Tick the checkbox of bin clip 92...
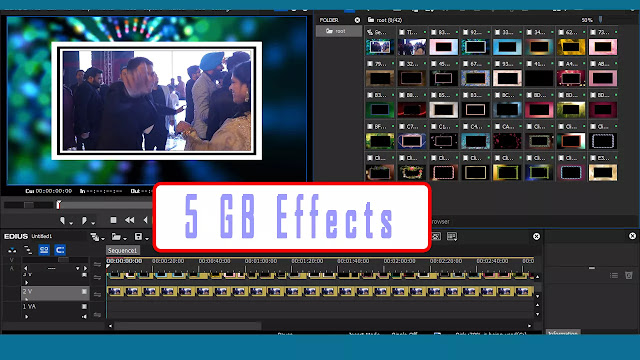Screen dimensions: 640x360 point(465,32)
